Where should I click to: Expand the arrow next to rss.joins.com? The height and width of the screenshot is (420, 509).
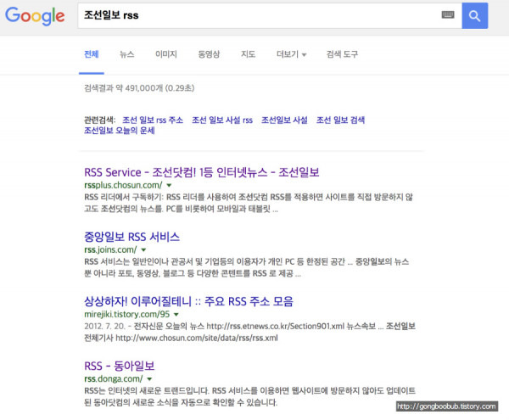143,250
